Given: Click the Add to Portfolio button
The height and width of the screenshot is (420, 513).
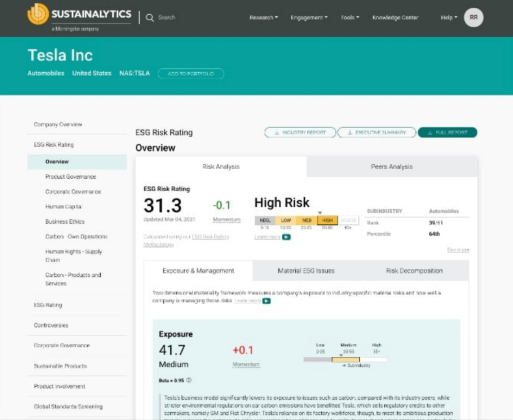Looking at the screenshot, I should pyautogui.click(x=191, y=73).
